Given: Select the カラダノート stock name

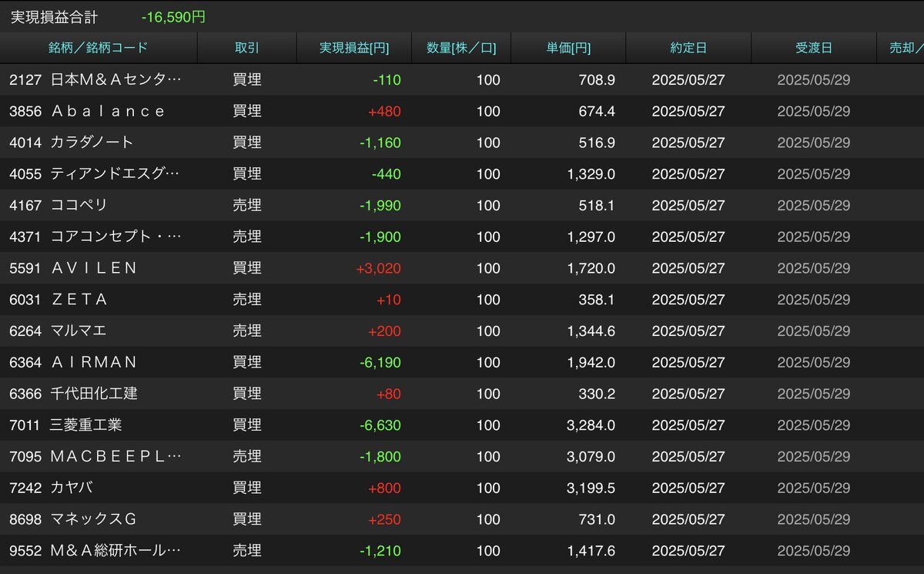Looking at the screenshot, I should click(92, 143).
